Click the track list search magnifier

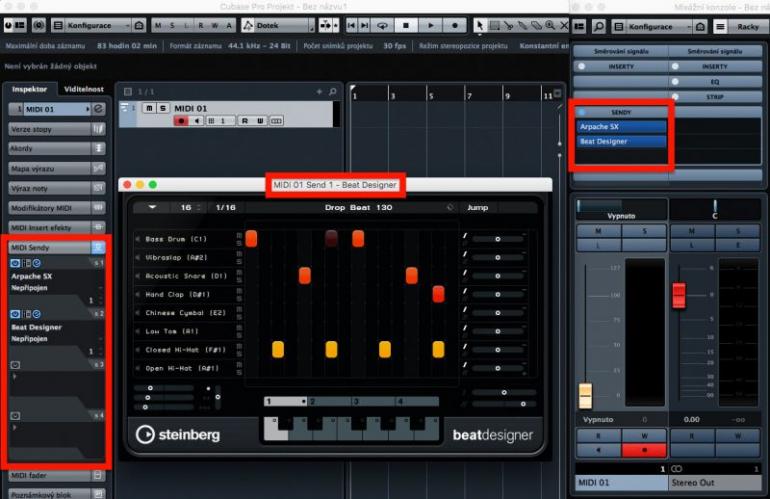coord(333,91)
